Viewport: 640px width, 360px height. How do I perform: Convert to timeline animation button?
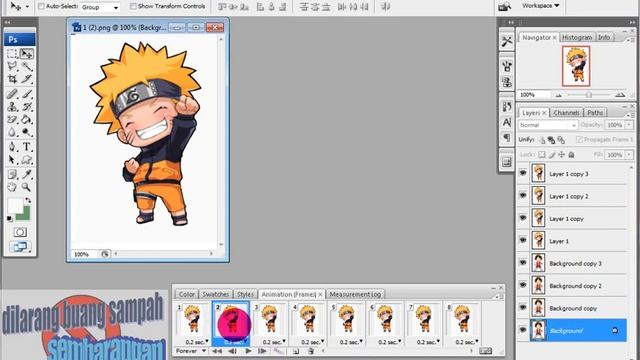pos(485,351)
